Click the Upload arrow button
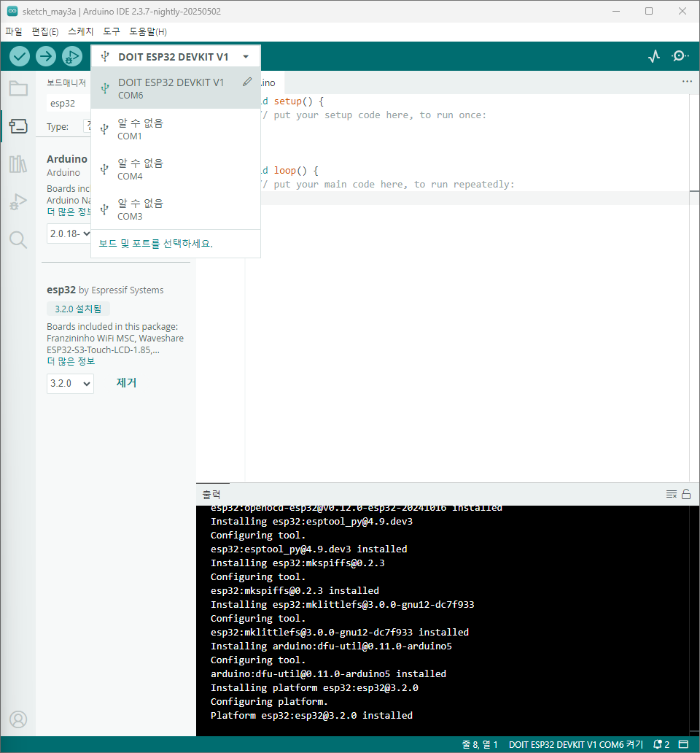This screenshot has height=753, width=700. (46, 57)
